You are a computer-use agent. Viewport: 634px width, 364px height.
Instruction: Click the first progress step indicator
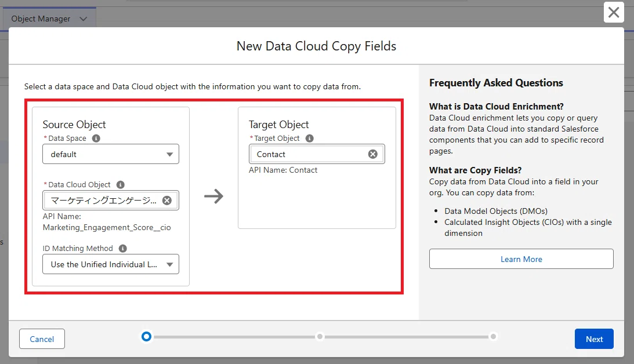pos(146,337)
